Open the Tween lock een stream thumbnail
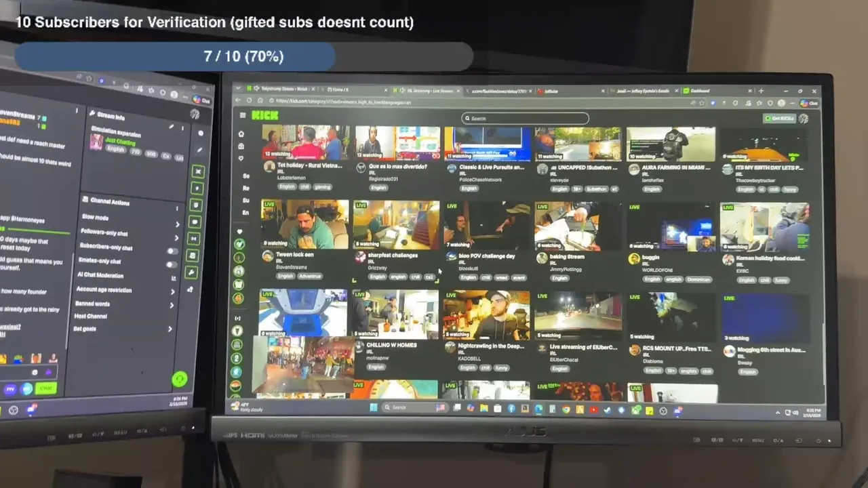 [x=305, y=224]
